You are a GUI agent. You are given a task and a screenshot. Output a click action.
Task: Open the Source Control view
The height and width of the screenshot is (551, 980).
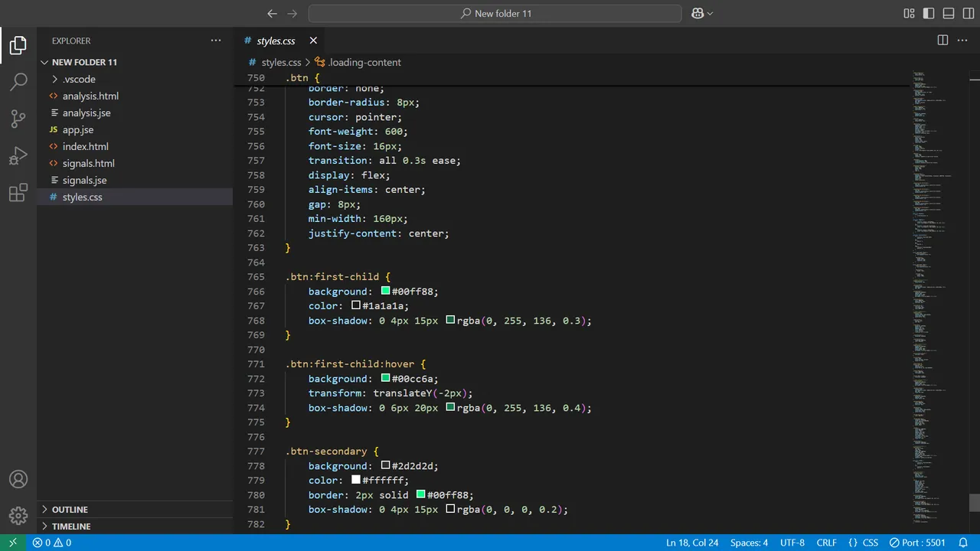18,119
